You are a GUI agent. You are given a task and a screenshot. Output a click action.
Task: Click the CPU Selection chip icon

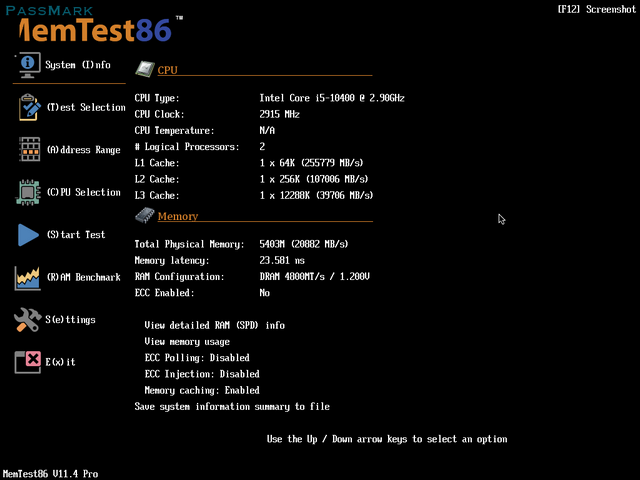coord(28,192)
